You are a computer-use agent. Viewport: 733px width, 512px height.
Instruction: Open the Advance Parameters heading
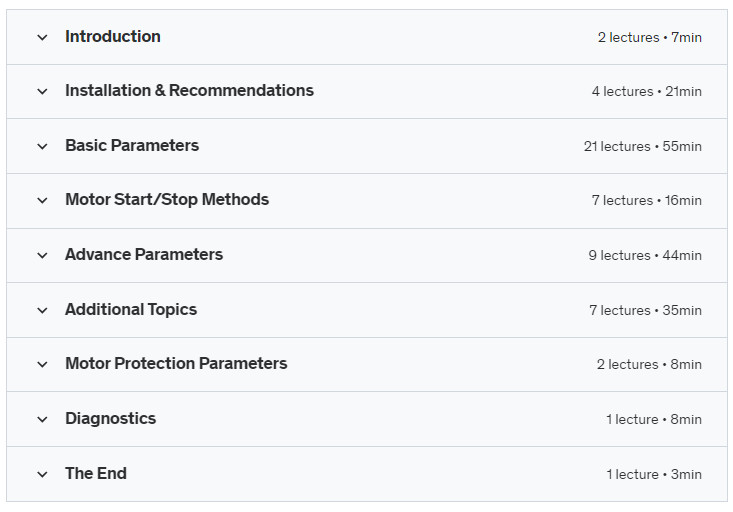pos(144,254)
